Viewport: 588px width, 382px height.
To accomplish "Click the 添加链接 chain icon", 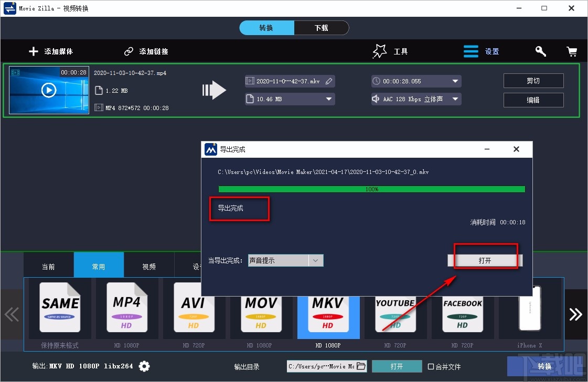I will pyautogui.click(x=129, y=51).
